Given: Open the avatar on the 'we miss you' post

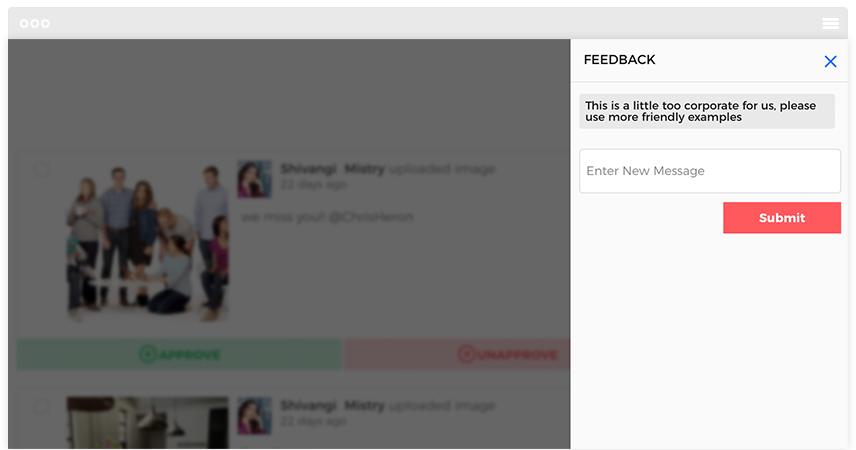Looking at the screenshot, I should point(254,179).
